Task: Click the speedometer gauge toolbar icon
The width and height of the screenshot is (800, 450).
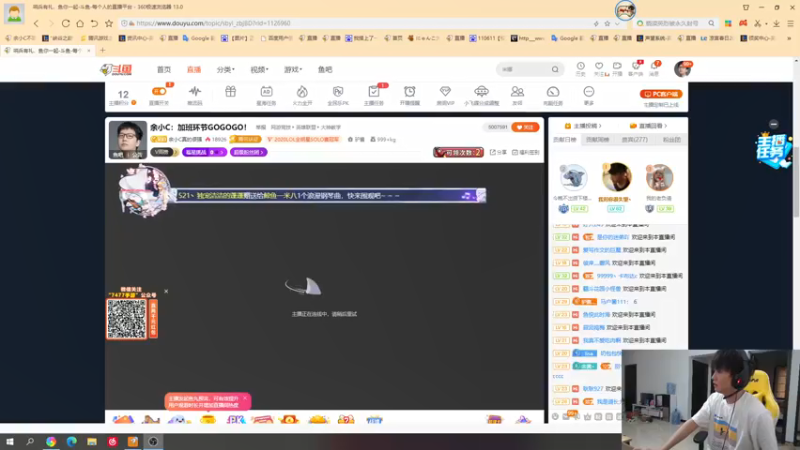Action: click(553, 94)
